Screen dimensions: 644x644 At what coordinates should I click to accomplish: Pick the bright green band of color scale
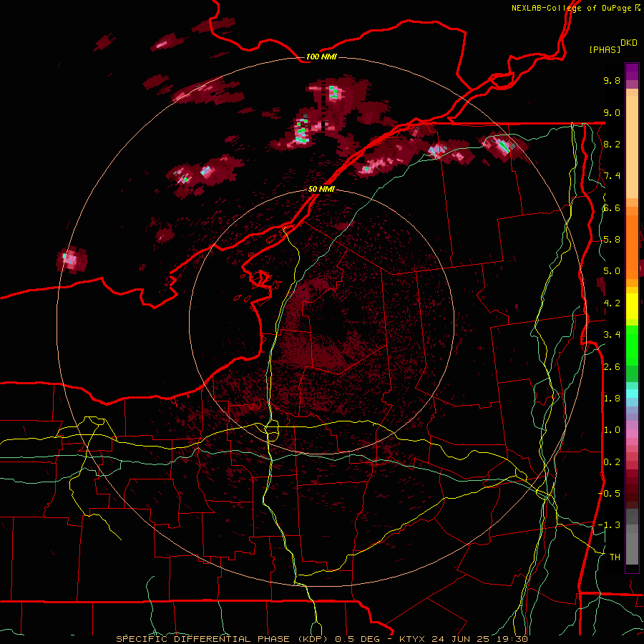pos(632,347)
